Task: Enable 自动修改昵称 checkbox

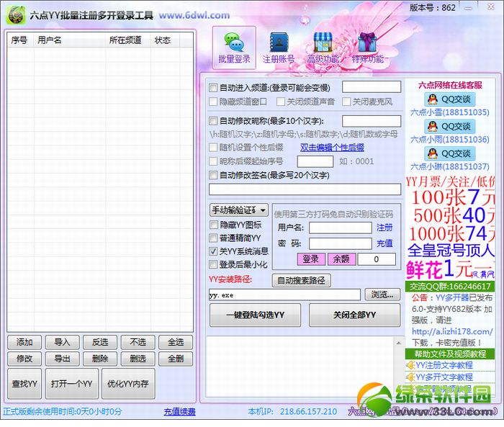Action: (x=213, y=121)
